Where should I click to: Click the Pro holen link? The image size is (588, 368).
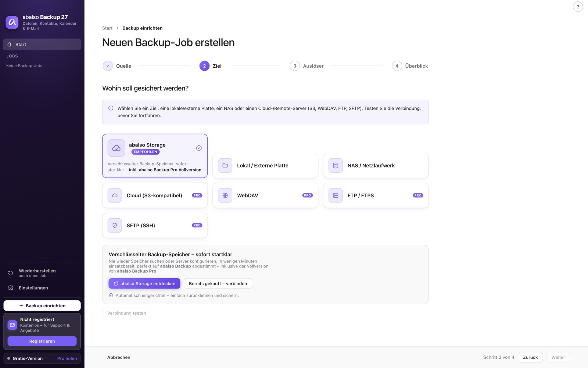pyautogui.click(x=67, y=358)
